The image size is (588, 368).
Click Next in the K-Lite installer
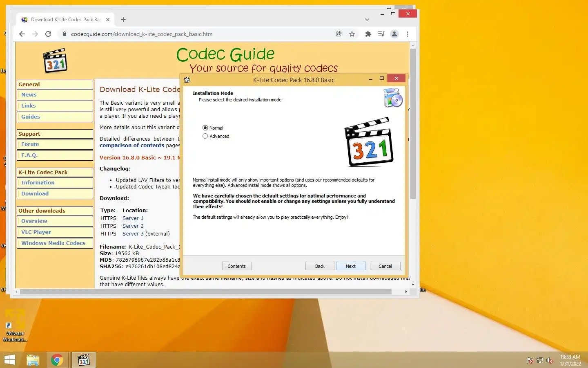(x=351, y=266)
